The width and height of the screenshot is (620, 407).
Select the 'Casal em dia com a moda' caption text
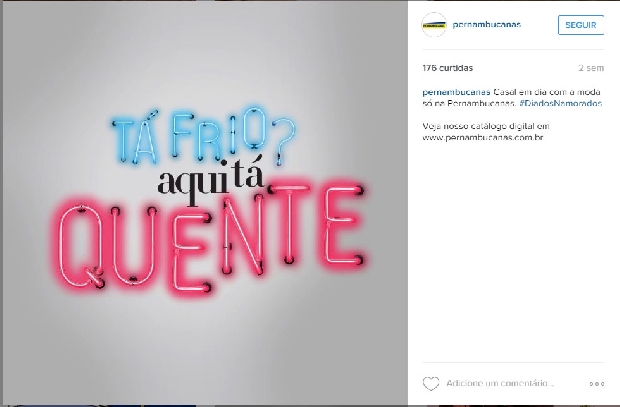click(547, 92)
